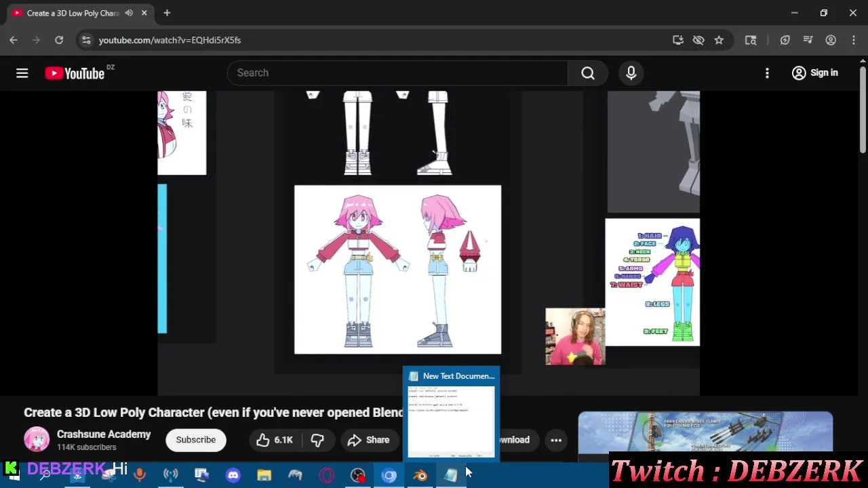
Task: Open File Explorer from the taskbar
Action: 264,475
